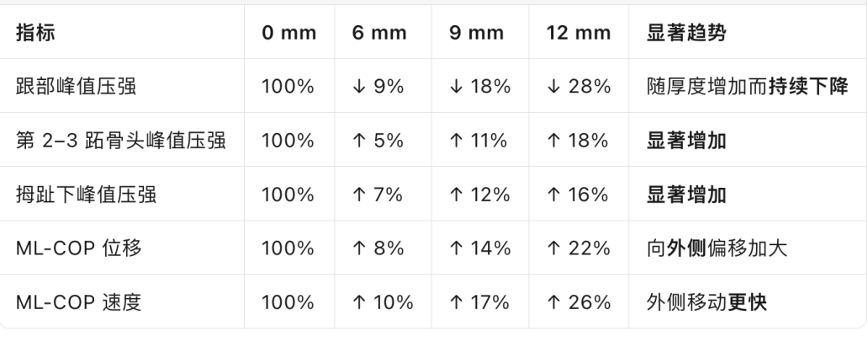
Task: Click the ML-COP 速度 row label
Action: (77, 302)
